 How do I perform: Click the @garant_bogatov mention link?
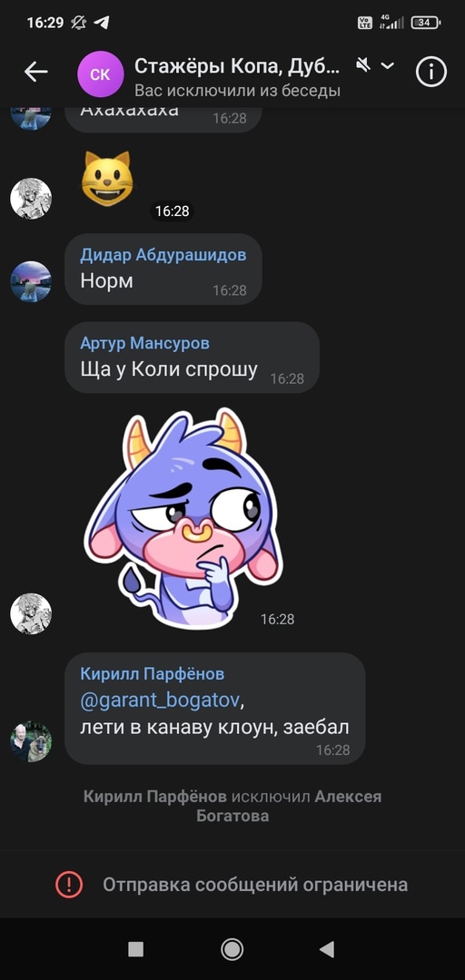(x=160, y=701)
